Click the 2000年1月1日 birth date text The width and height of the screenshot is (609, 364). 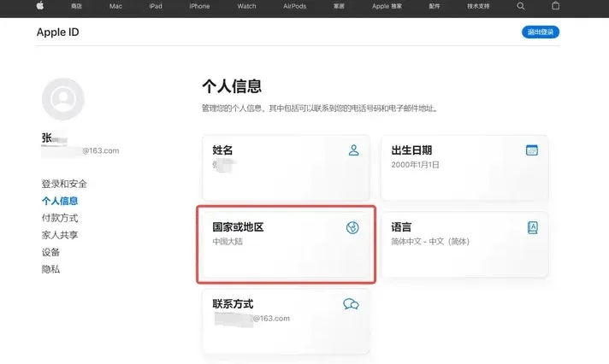[415, 165]
